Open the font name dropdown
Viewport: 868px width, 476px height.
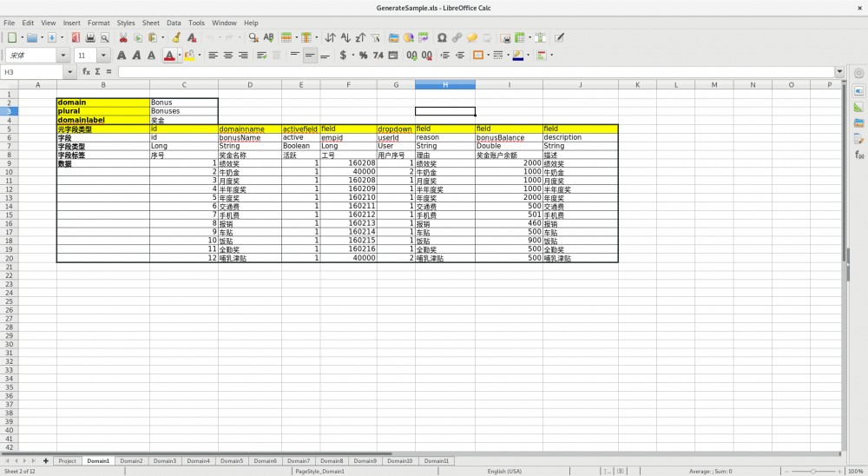click(x=63, y=55)
